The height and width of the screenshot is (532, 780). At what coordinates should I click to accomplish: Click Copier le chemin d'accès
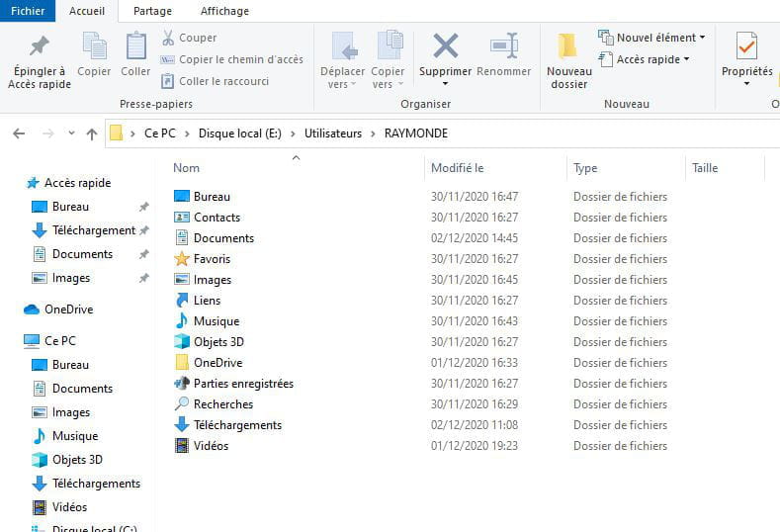coord(240,59)
